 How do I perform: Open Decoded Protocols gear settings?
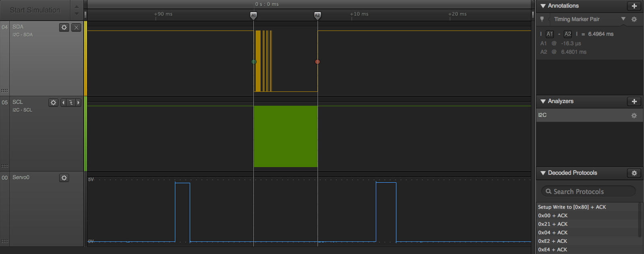[634, 173]
